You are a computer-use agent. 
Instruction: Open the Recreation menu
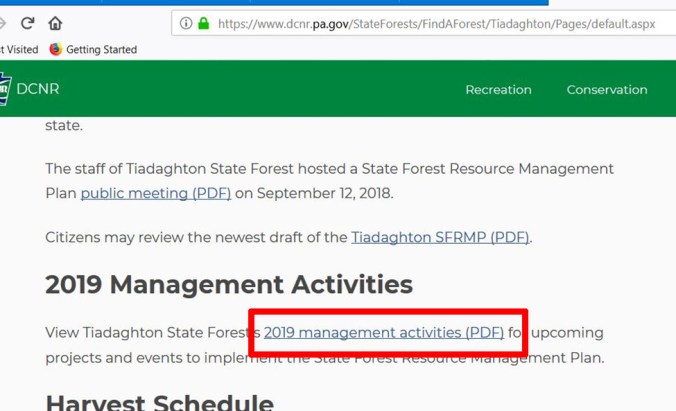pos(498,89)
